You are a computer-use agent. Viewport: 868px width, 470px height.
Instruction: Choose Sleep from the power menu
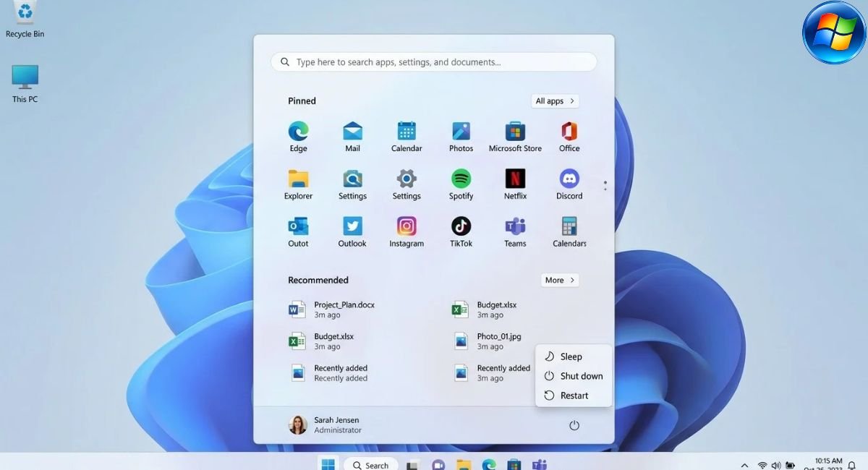[x=573, y=356]
